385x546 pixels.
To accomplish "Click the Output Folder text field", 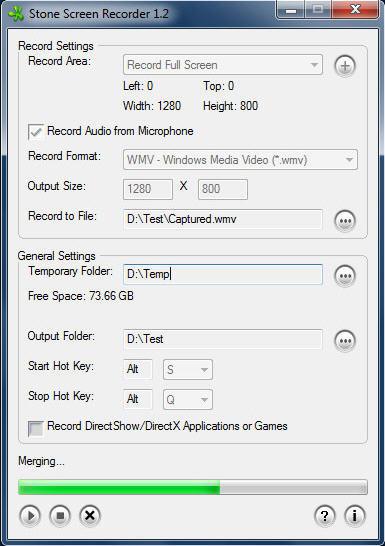I will point(223,339).
